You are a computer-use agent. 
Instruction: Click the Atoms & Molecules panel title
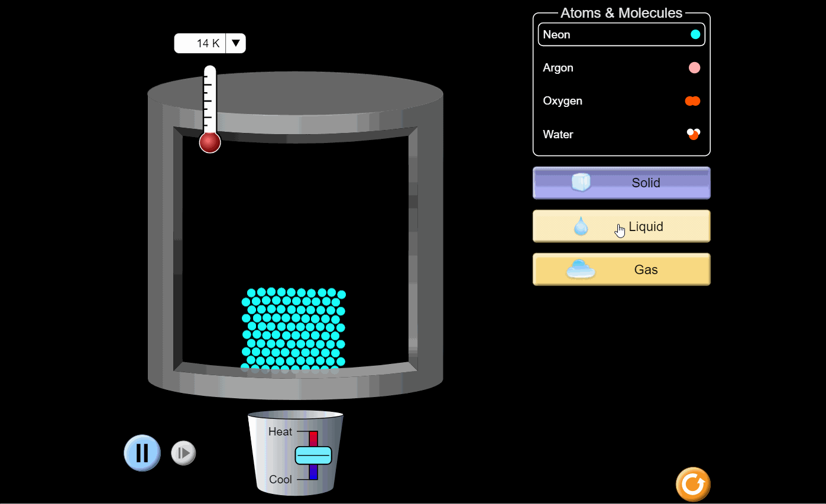click(621, 13)
